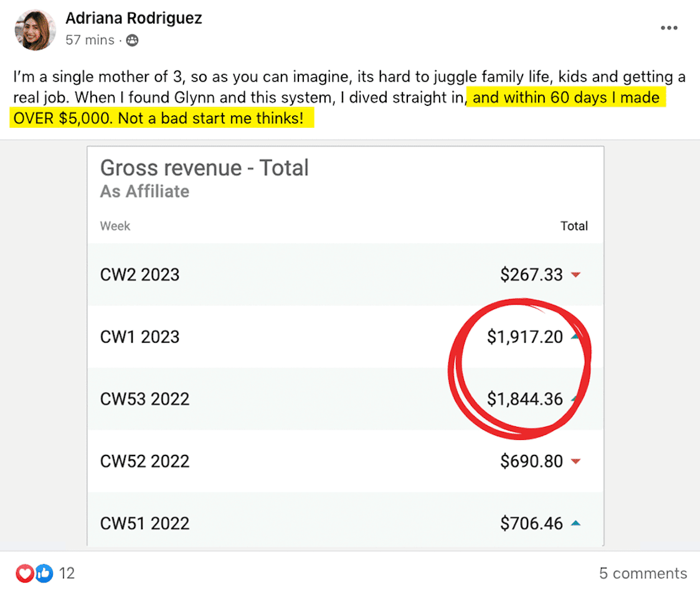The height and width of the screenshot is (592, 700).
Task: Select the CW52 2022 revenue row
Action: [345, 462]
